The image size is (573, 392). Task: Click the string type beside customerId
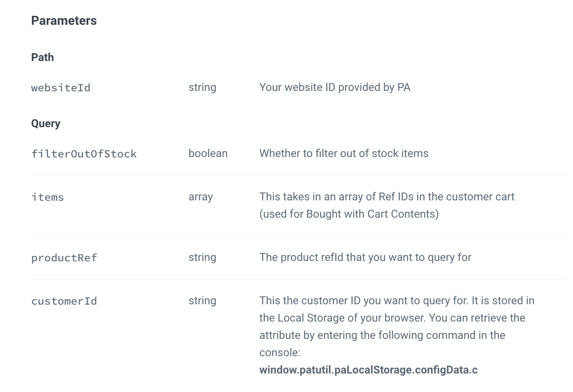[202, 301]
